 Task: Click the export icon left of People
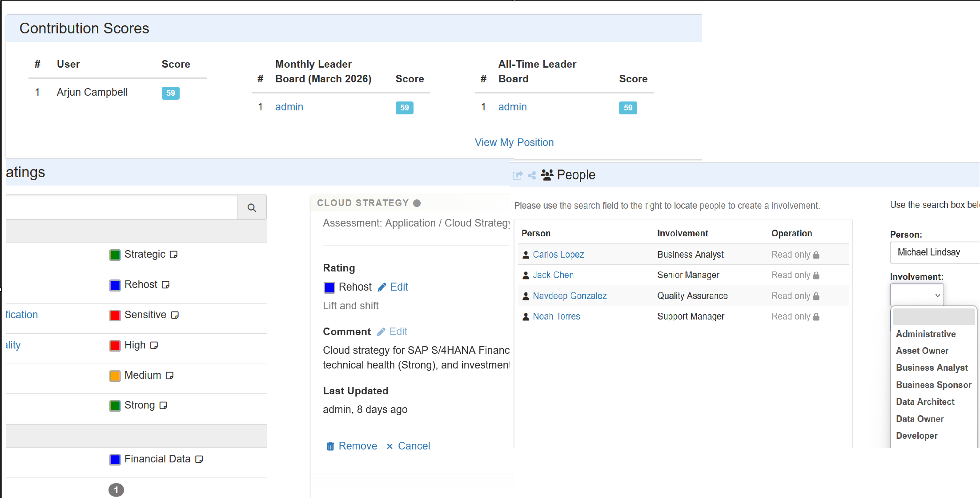(517, 175)
